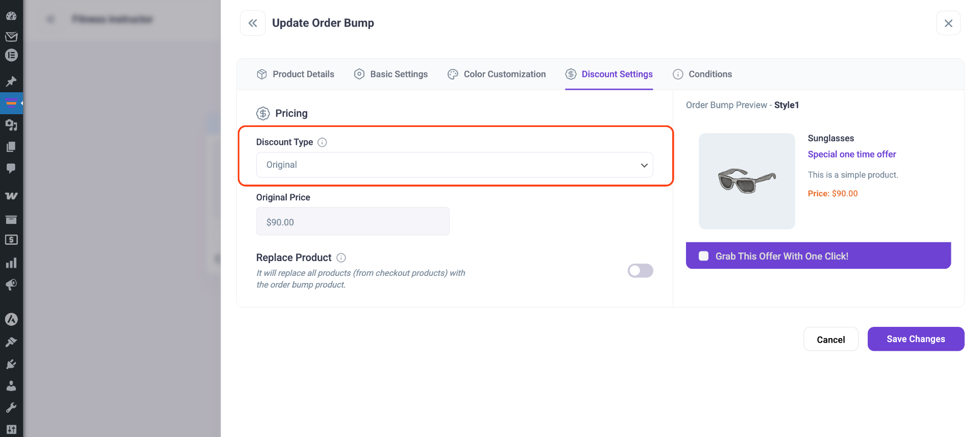Click the info icon beside Discount Type

click(322, 142)
